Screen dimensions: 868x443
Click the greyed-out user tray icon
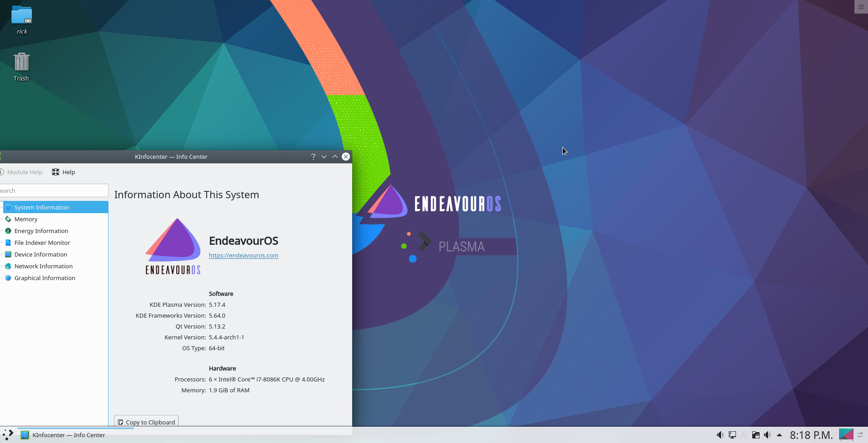744,435
